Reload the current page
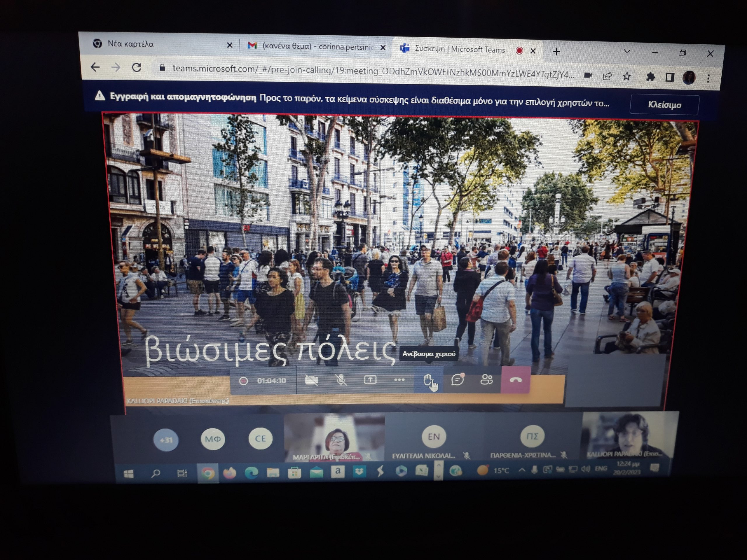 pyautogui.click(x=137, y=68)
